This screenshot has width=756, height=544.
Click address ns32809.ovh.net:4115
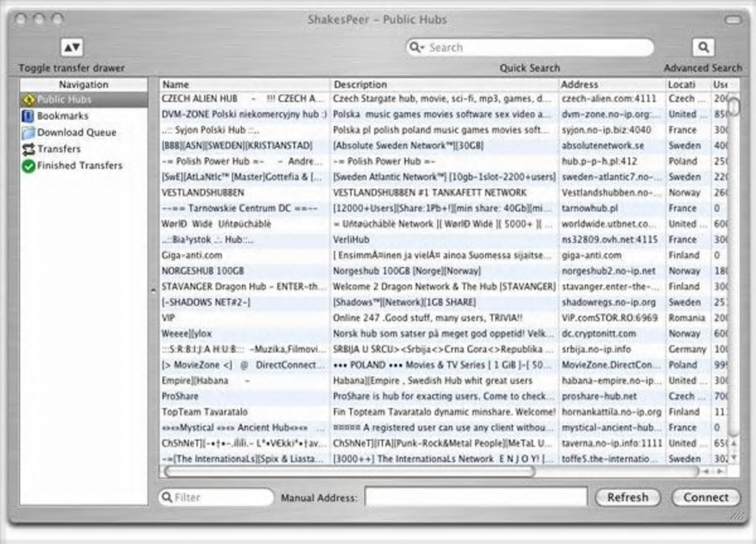pos(609,239)
